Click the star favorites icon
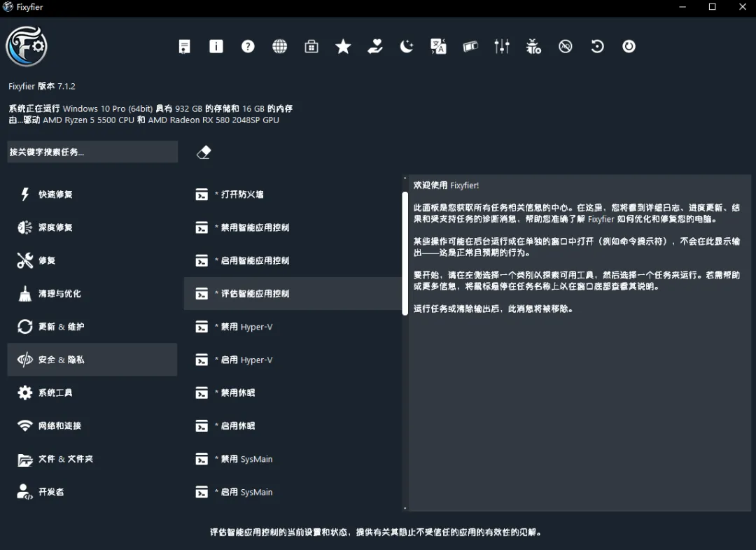756x550 pixels. [343, 46]
